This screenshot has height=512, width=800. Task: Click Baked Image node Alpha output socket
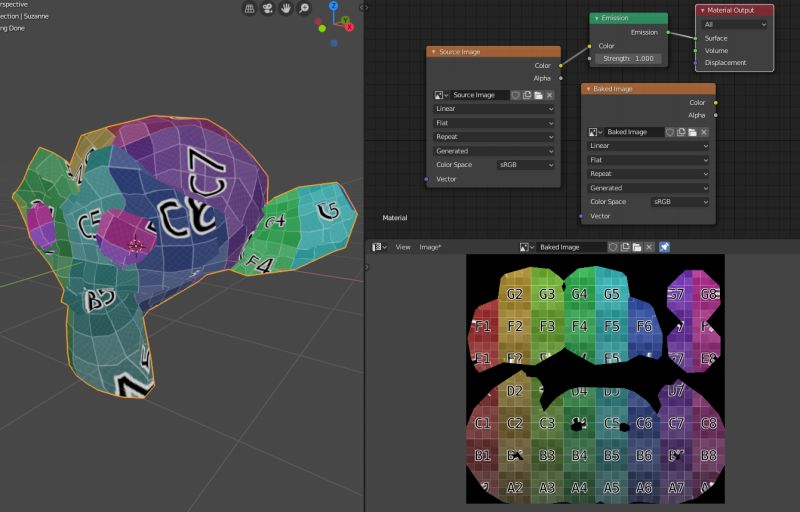pos(715,115)
